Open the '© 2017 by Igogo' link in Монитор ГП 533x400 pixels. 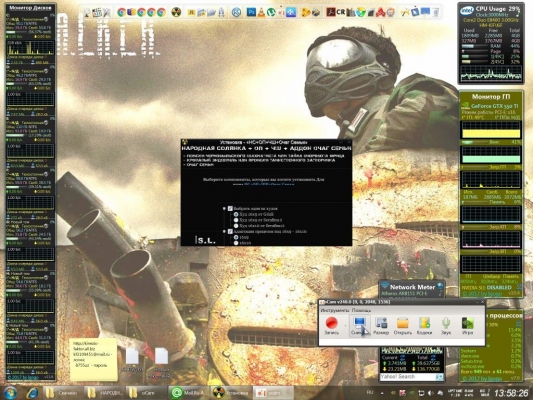pyautogui.click(x=482, y=294)
